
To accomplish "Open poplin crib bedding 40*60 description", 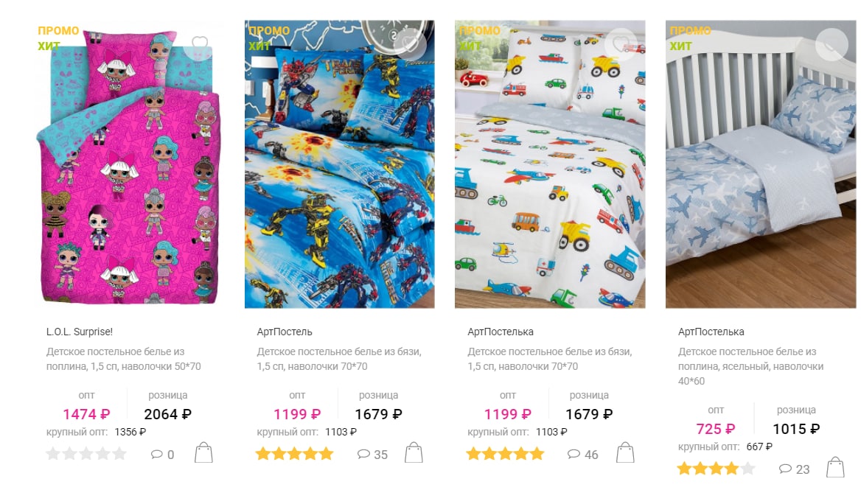I will [750, 366].
